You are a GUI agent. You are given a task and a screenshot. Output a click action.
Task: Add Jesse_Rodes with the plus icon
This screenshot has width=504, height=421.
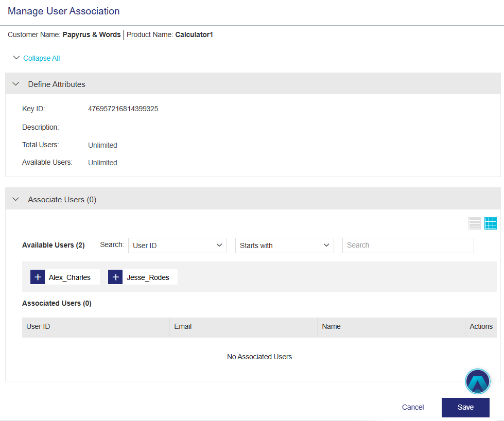[x=115, y=277]
